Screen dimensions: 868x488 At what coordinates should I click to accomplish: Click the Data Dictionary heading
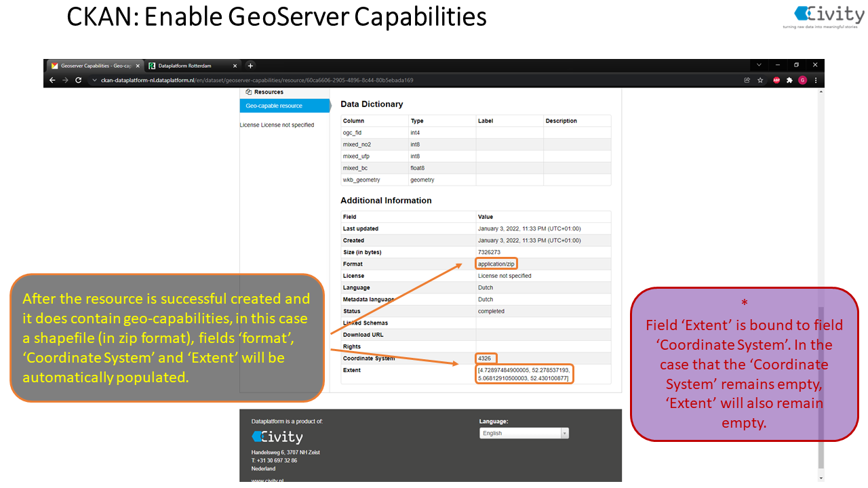(x=372, y=104)
